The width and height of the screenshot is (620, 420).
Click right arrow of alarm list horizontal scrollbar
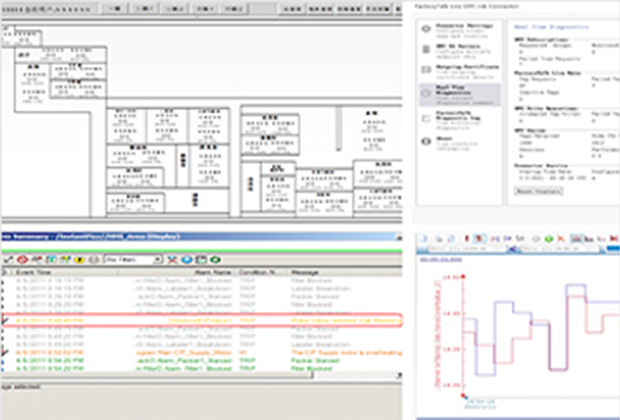pos(399,375)
